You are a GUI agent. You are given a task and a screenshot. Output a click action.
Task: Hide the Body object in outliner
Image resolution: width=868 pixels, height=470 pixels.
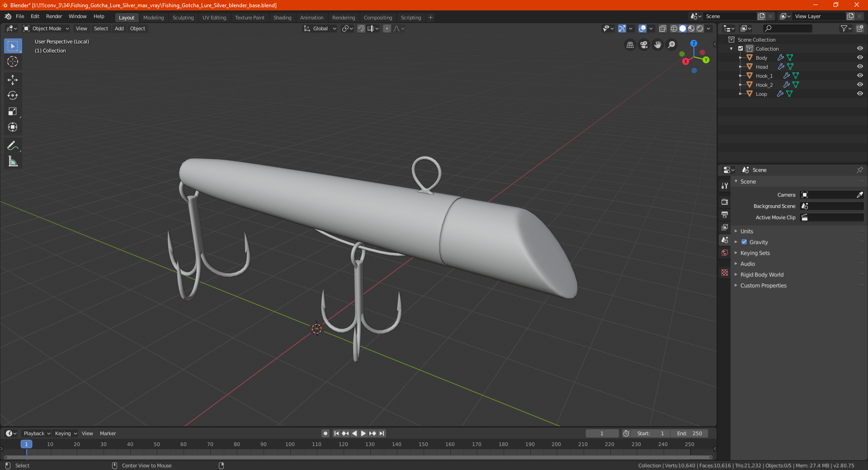point(860,58)
